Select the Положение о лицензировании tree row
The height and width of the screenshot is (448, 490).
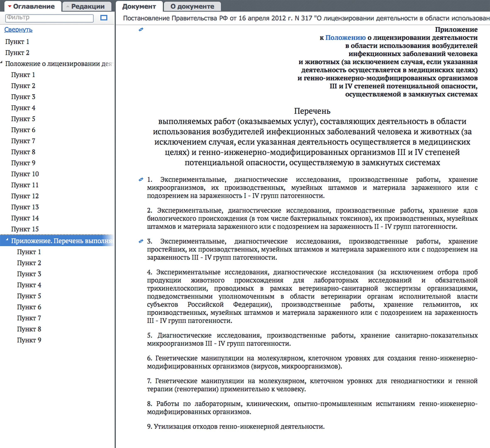pyautogui.click(x=57, y=64)
